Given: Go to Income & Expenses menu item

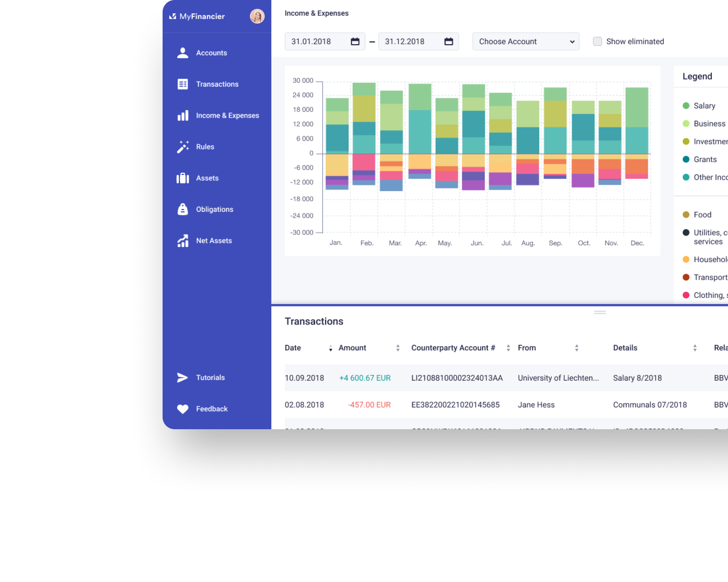Looking at the screenshot, I should tap(227, 116).
